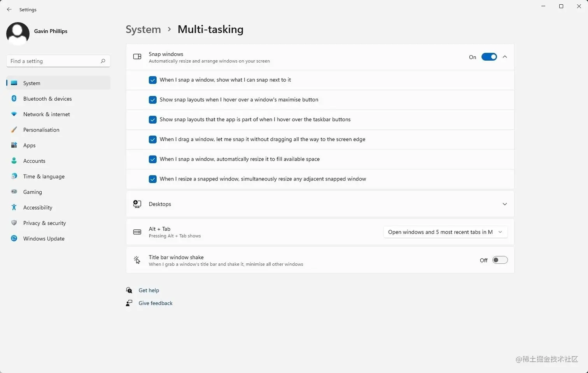
Task: Maximise the Settings window
Action: [x=561, y=6]
